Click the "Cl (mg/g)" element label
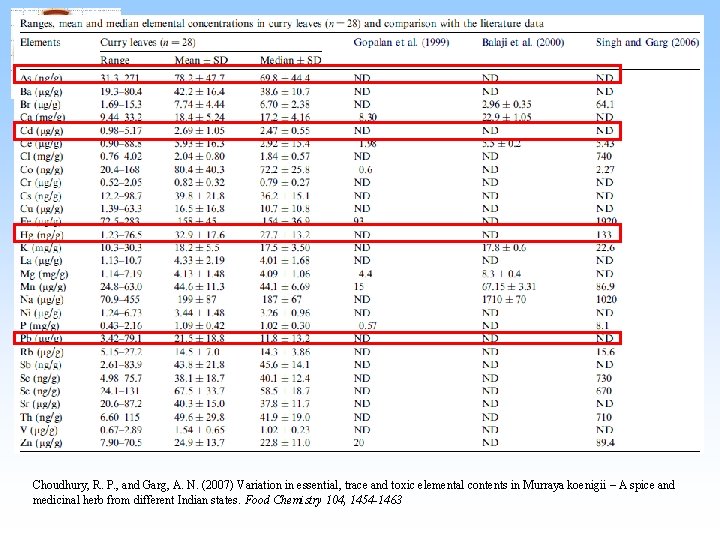Viewport: 720px width, 540px height. pyautogui.click(x=41, y=157)
